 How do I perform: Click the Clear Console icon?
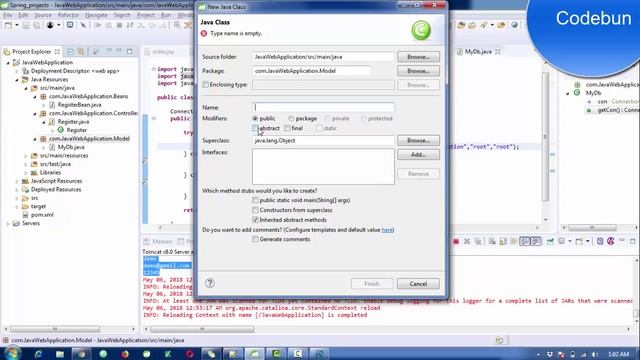492,242
